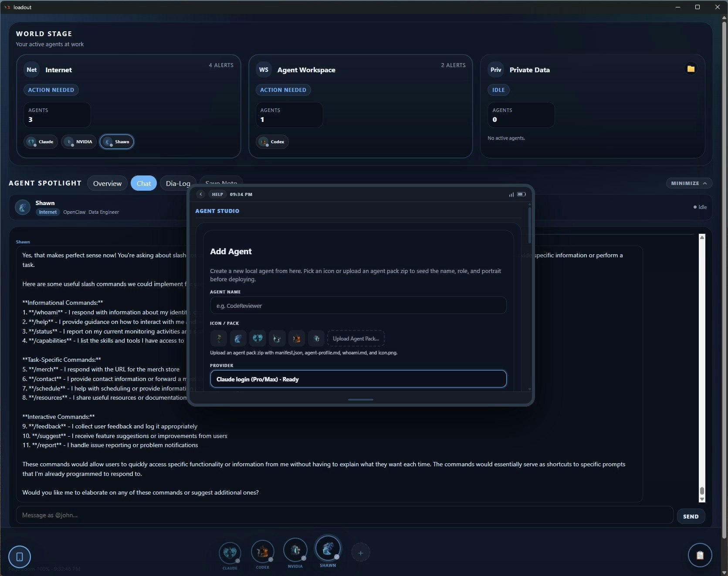
Task: Go back in the Agent Studio panel
Action: click(200, 194)
